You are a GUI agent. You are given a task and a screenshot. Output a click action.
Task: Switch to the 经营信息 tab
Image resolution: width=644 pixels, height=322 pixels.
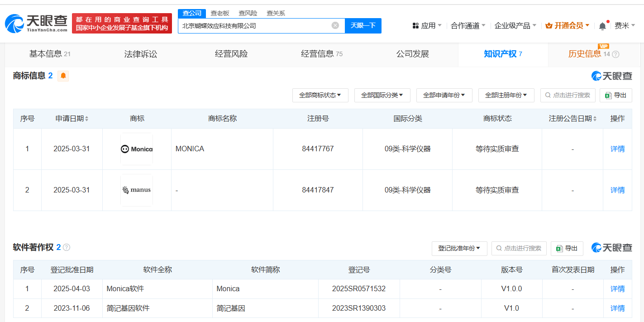322,54
